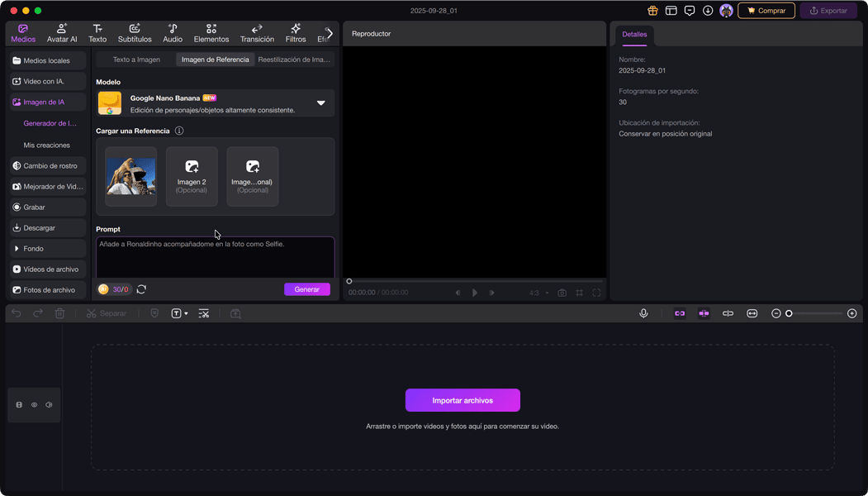Select the uploaded reference image thumbnail
The width and height of the screenshot is (868, 496).
[130, 176]
